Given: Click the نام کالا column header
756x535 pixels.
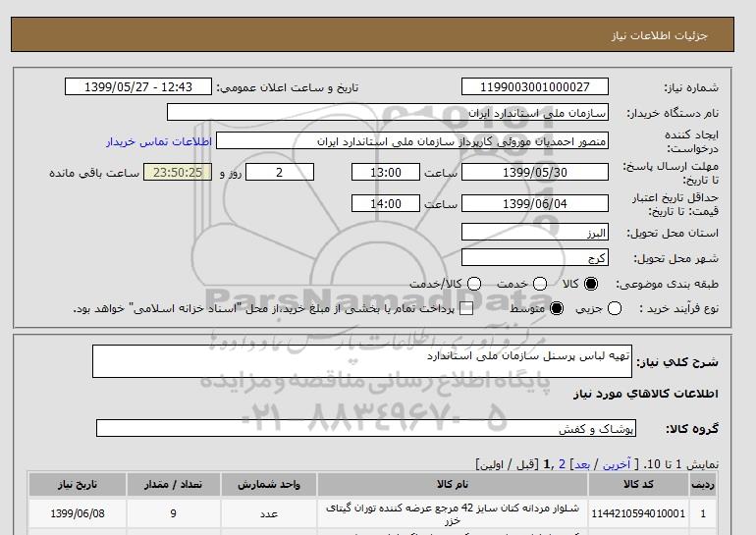Looking at the screenshot, I should pyautogui.click(x=453, y=484).
